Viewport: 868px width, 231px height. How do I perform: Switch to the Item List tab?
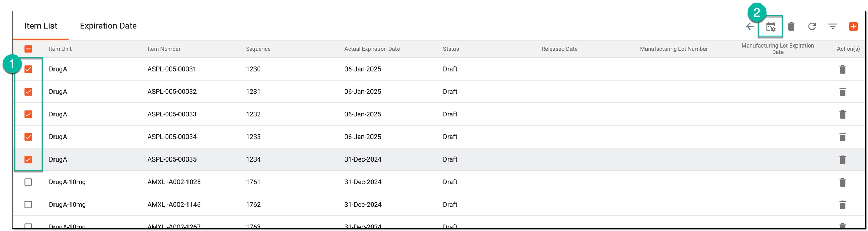tap(41, 26)
